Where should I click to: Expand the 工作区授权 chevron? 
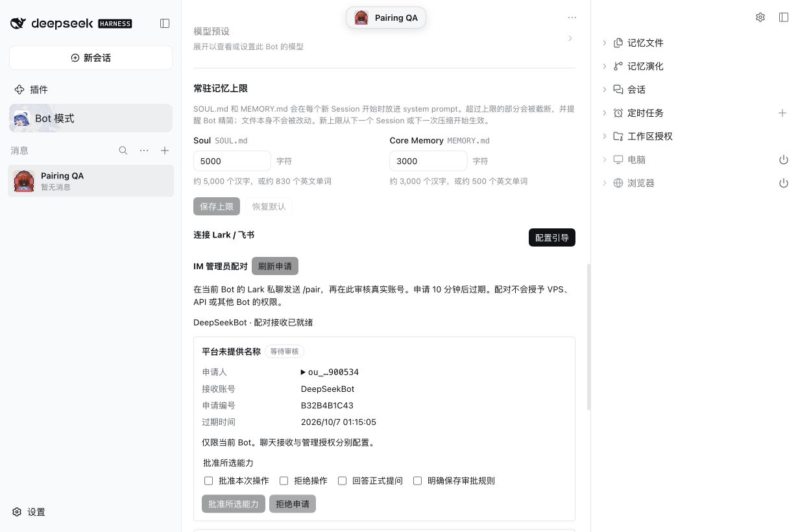605,136
